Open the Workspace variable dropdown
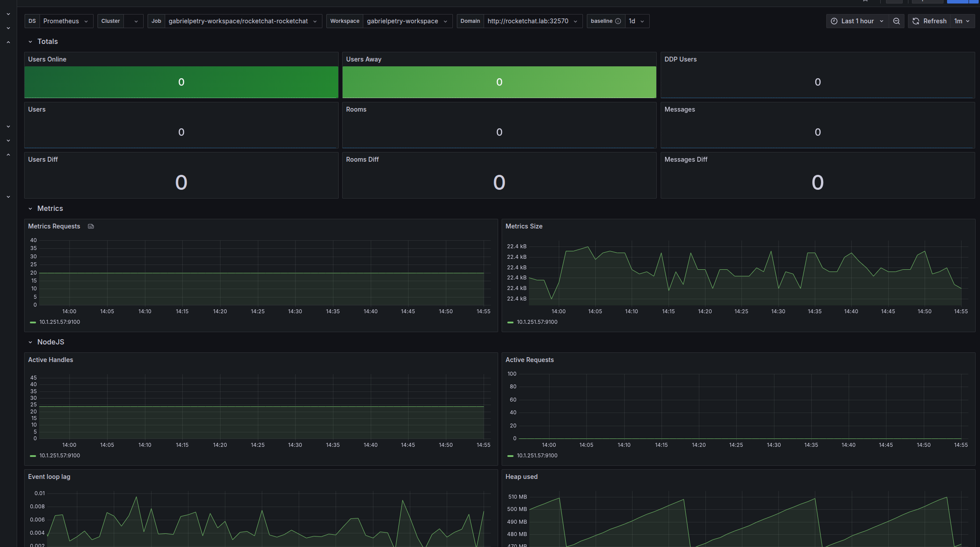 pos(407,21)
